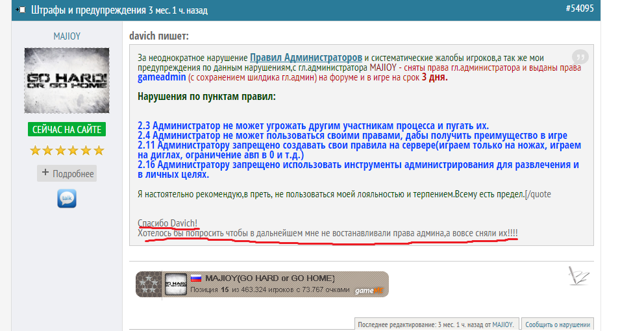Screen dimensions: 644x331
Task: Click the post status icon before the title
Action: pos(21,10)
